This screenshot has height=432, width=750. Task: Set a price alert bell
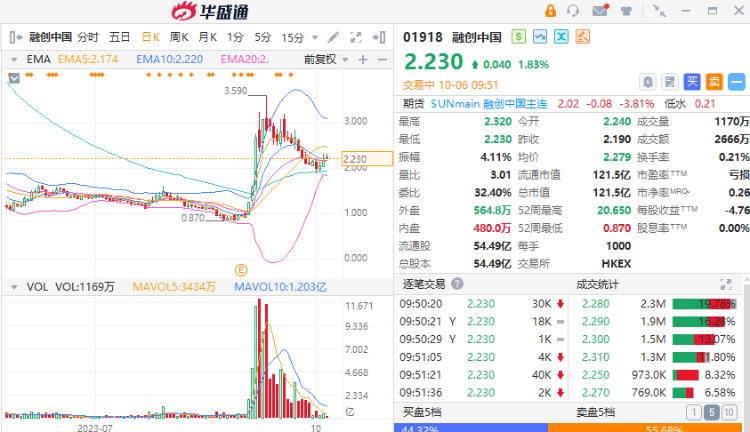648,82
